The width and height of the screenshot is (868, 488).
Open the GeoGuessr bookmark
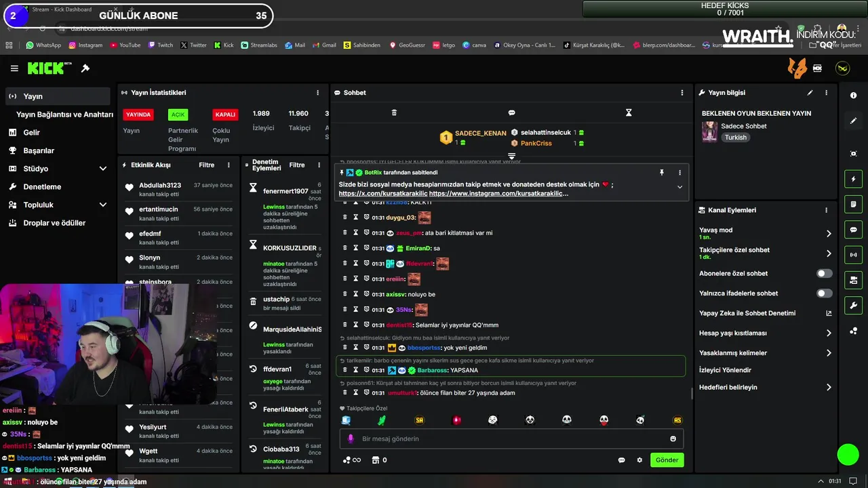click(x=407, y=45)
